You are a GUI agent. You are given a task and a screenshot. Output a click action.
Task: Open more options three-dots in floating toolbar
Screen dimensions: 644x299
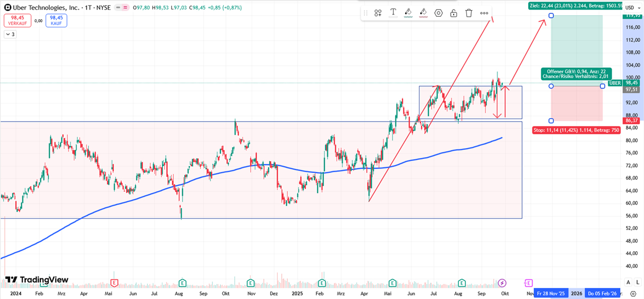point(484,13)
